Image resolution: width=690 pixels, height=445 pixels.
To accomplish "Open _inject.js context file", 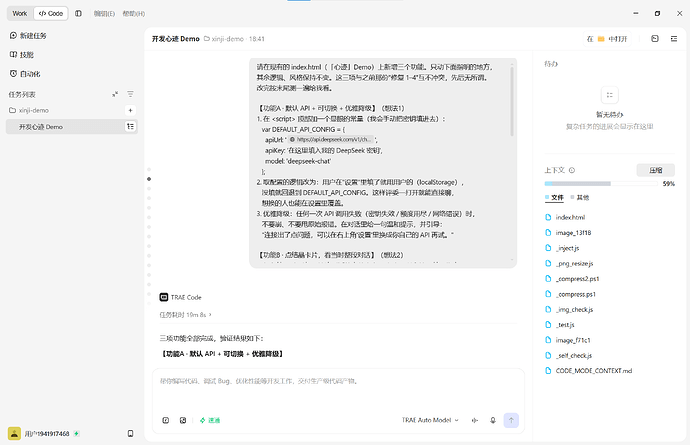I will click(x=567, y=248).
